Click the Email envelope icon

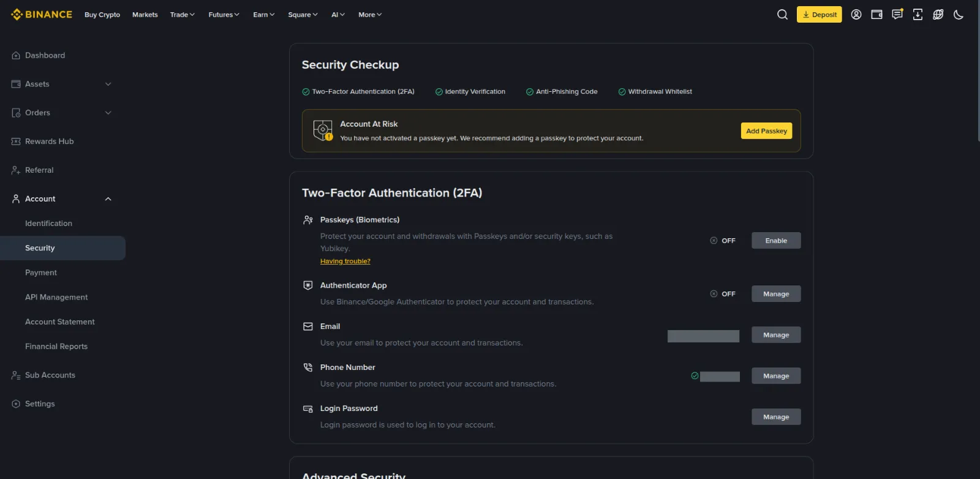click(308, 326)
